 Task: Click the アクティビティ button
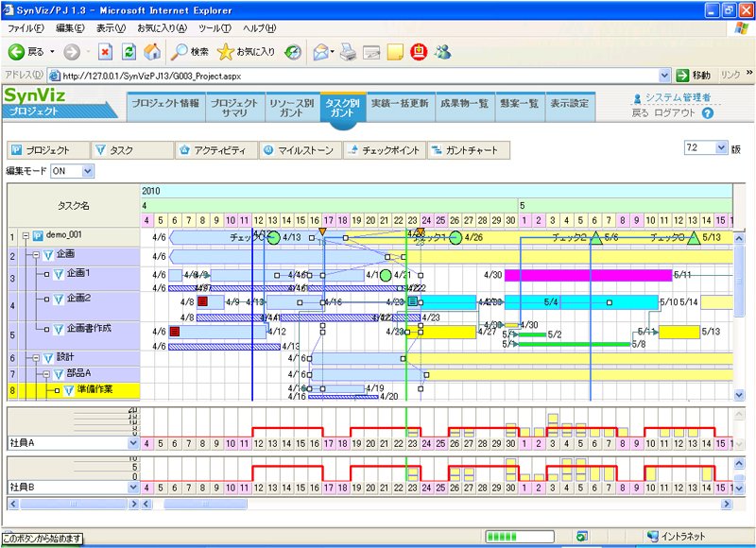pos(216,150)
